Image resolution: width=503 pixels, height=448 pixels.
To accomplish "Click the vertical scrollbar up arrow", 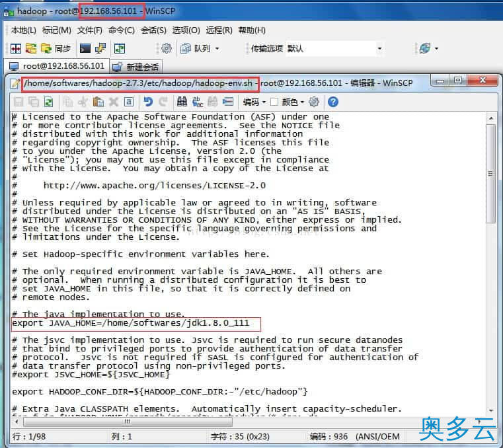I will (491, 118).
